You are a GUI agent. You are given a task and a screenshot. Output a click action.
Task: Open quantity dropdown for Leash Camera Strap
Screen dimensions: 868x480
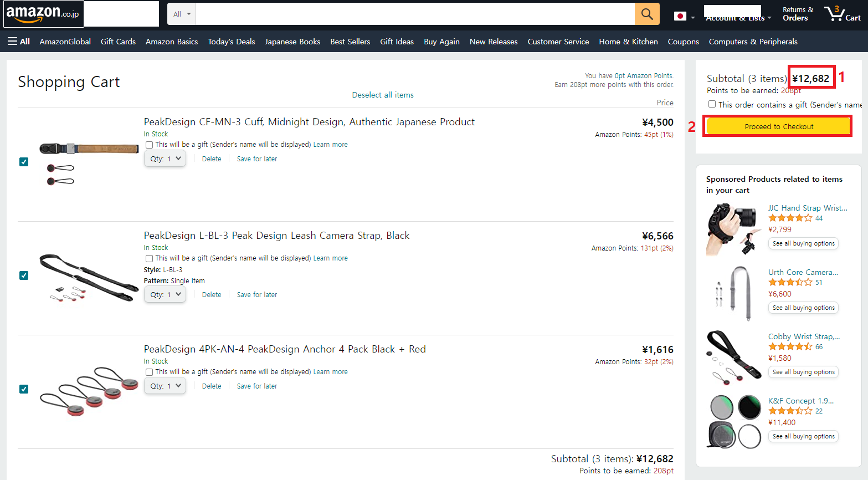[165, 294]
